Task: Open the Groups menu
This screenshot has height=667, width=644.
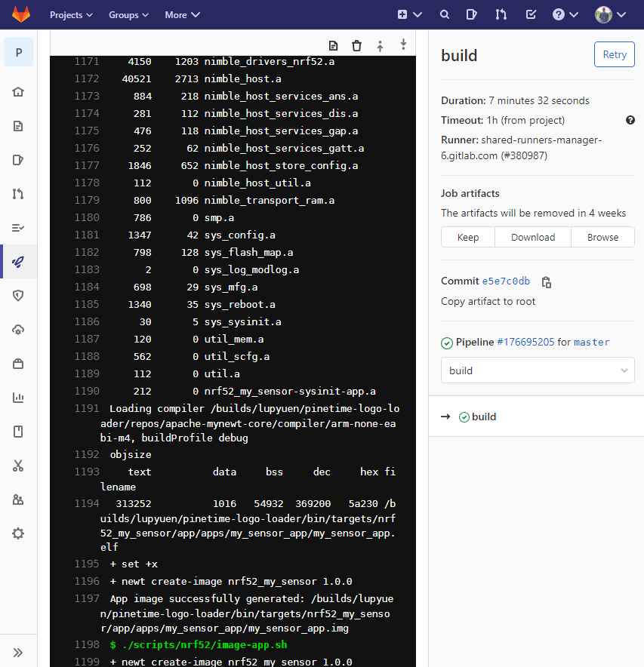Action: point(128,14)
